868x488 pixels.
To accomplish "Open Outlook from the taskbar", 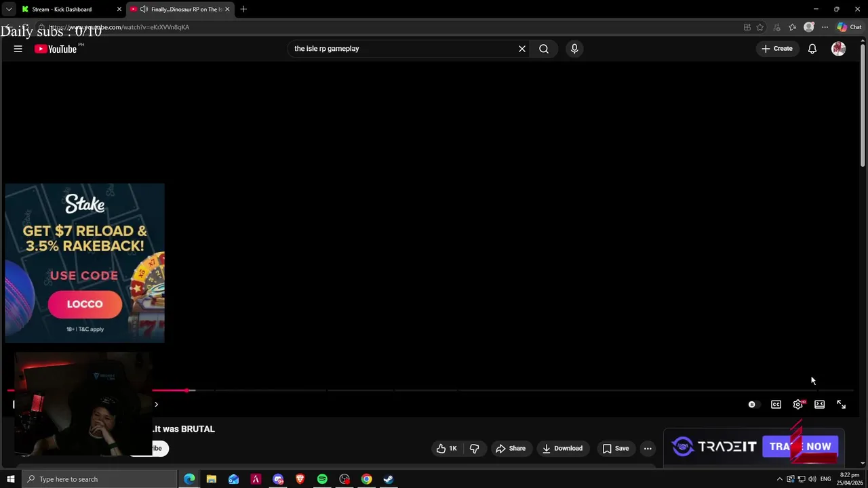I will 234,479.
